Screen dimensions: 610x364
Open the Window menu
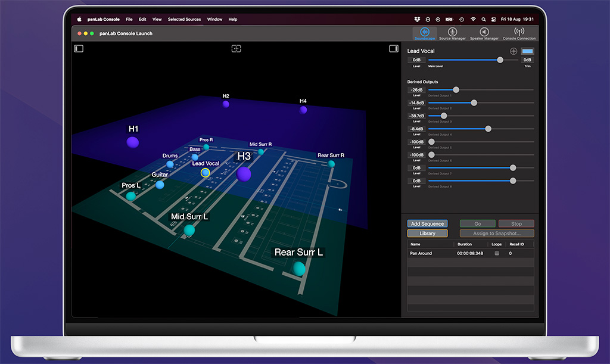click(214, 19)
